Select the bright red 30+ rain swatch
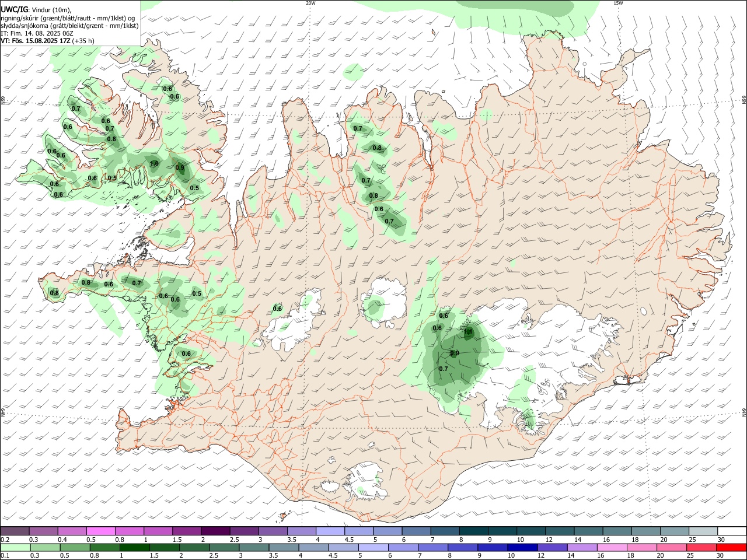 731,548
